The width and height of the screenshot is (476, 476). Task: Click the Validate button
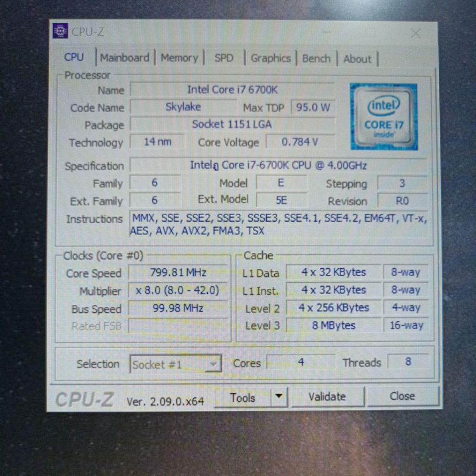[327, 397]
